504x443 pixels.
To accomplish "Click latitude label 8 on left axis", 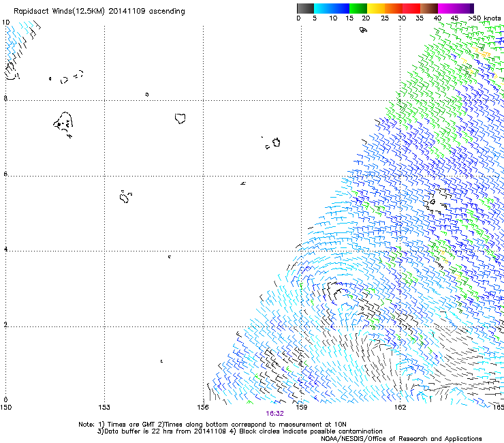I will [5, 98].
